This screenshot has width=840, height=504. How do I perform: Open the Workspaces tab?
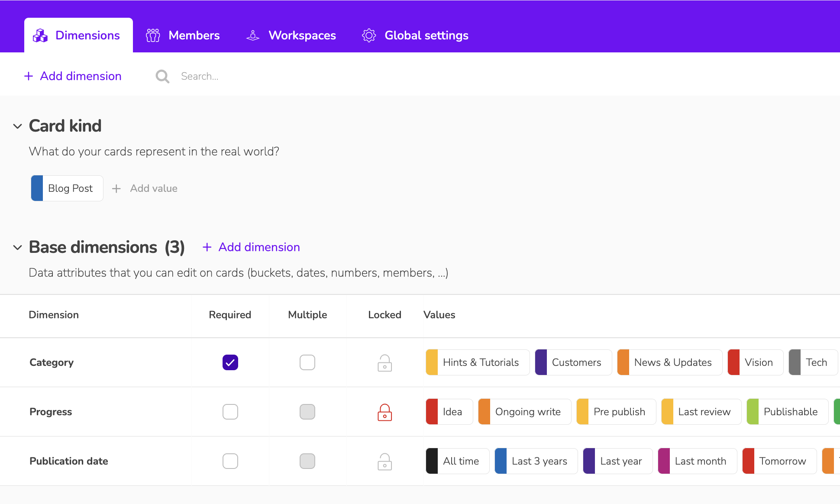pos(302,36)
